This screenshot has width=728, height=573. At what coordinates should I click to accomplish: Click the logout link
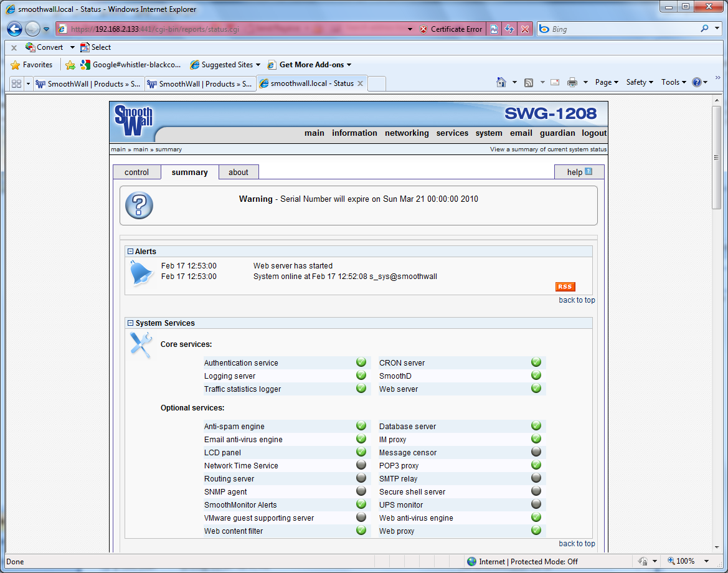594,133
